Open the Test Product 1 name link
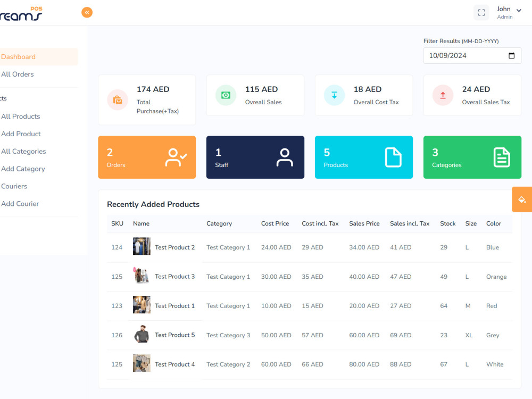532x399 pixels. (x=174, y=306)
